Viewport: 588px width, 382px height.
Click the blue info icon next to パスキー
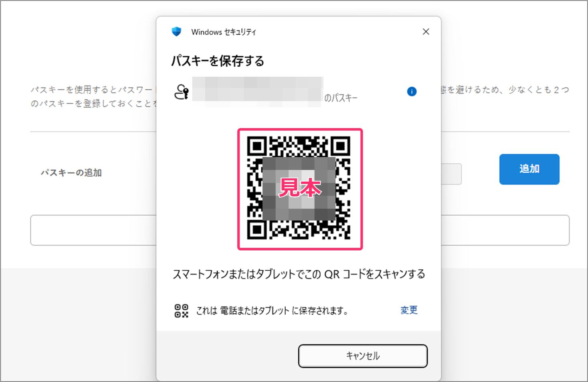coord(412,92)
